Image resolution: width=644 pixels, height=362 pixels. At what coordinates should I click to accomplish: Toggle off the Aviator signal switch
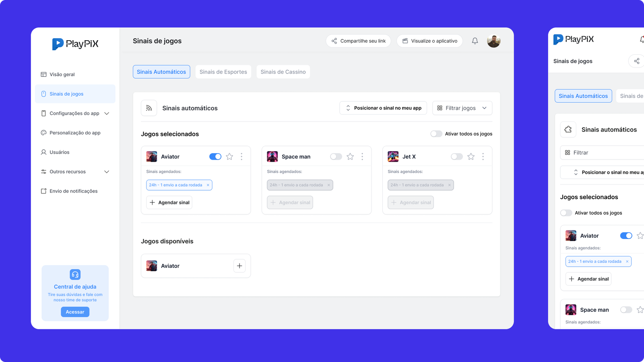[215, 156]
